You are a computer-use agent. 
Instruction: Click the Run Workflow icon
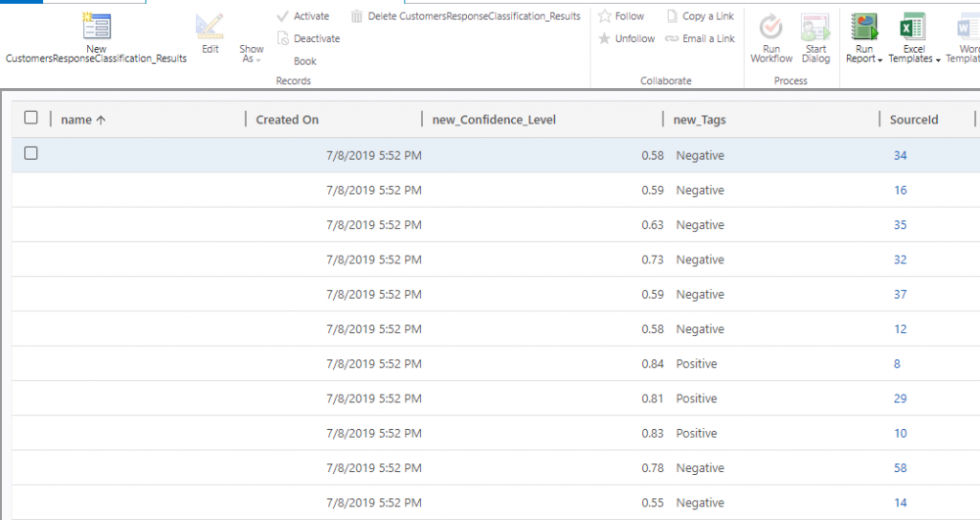770,27
